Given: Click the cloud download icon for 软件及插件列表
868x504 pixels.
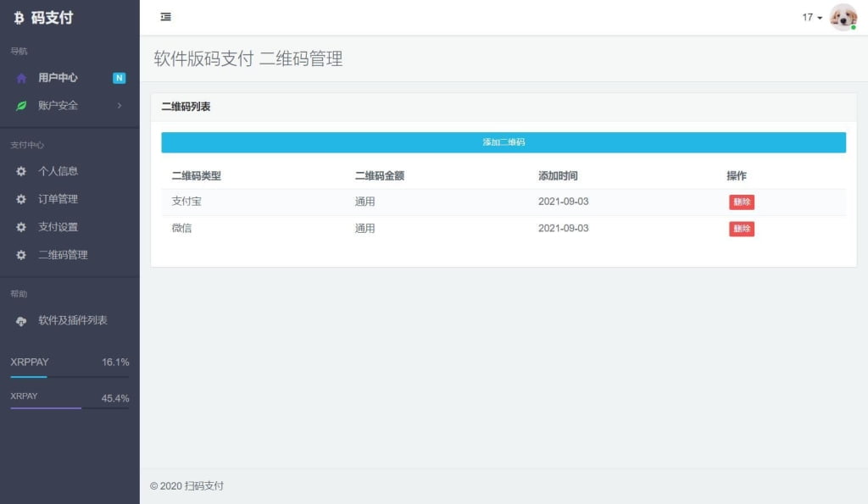Looking at the screenshot, I should 21,321.
